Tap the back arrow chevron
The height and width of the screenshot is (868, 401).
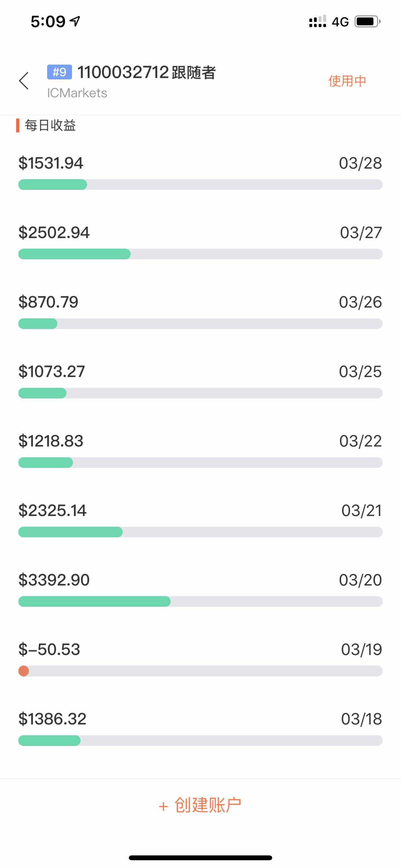[24, 81]
